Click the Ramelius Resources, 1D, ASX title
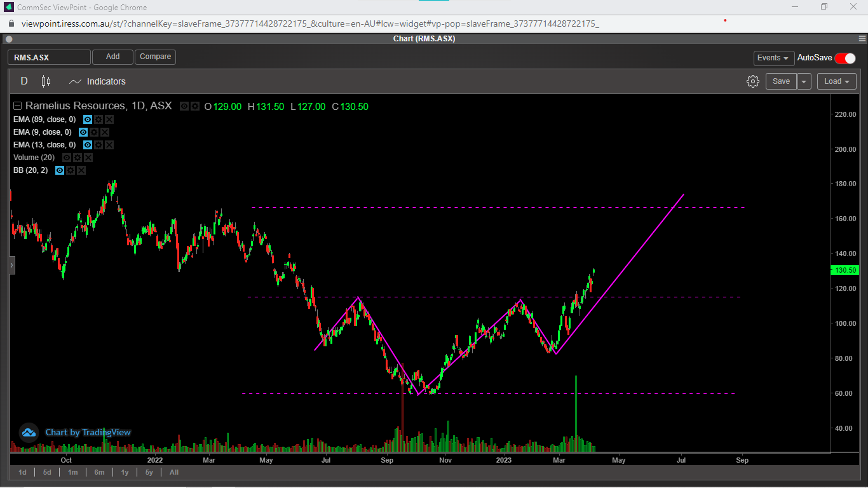 point(98,106)
